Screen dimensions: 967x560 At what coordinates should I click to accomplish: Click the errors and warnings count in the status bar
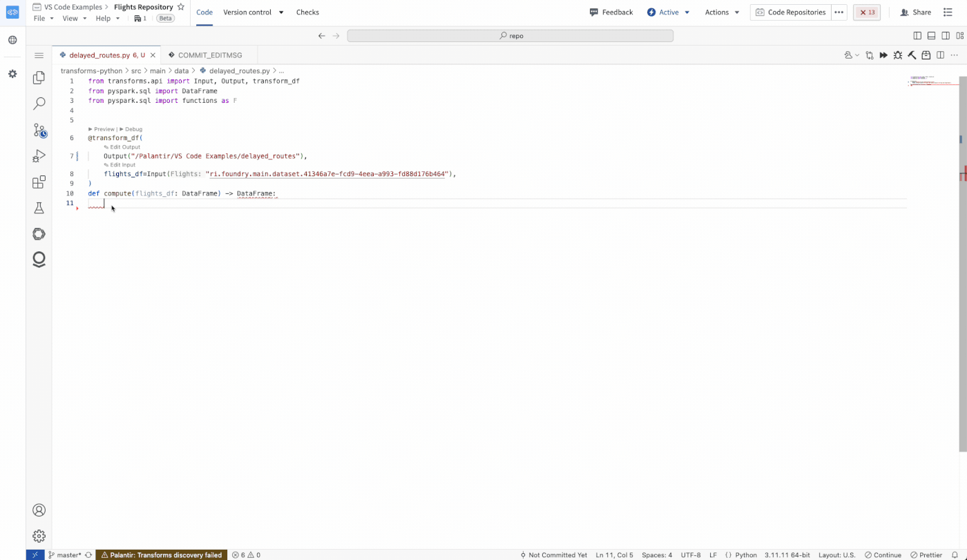click(x=246, y=554)
